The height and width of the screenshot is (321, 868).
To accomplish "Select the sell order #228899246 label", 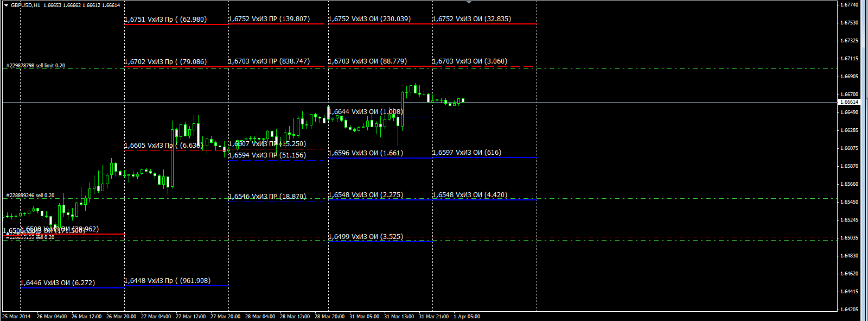I will click(x=30, y=196).
